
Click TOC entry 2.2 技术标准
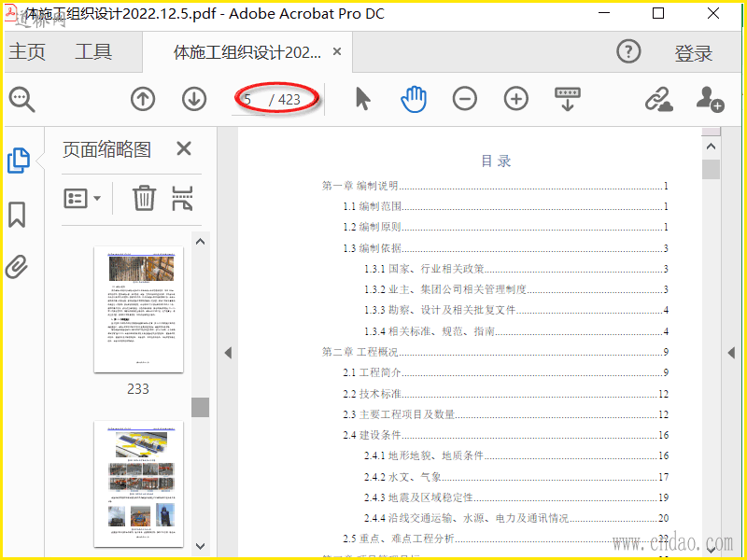point(505,394)
